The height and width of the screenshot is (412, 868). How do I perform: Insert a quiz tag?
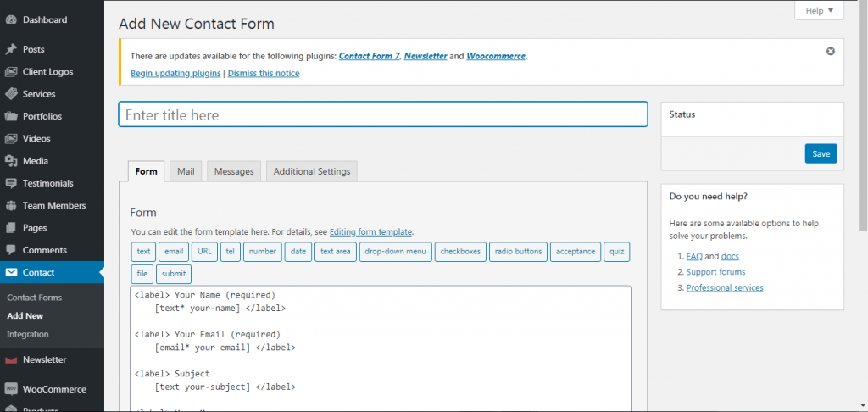coord(617,252)
